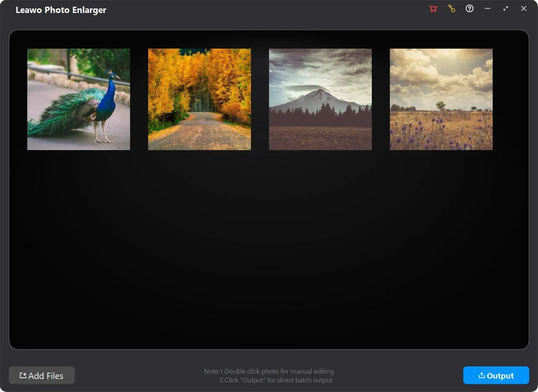The image size is (538, 392).
Task: Click the note about double click editing
Action: pos(269,371)
